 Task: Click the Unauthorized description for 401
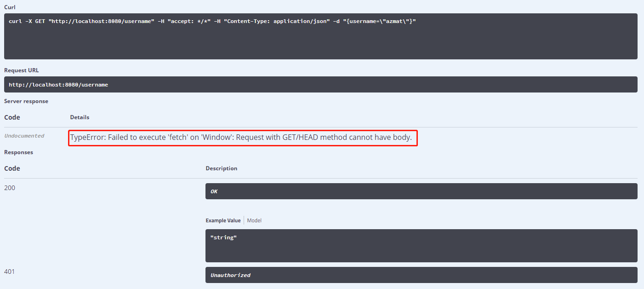(422, 275)
